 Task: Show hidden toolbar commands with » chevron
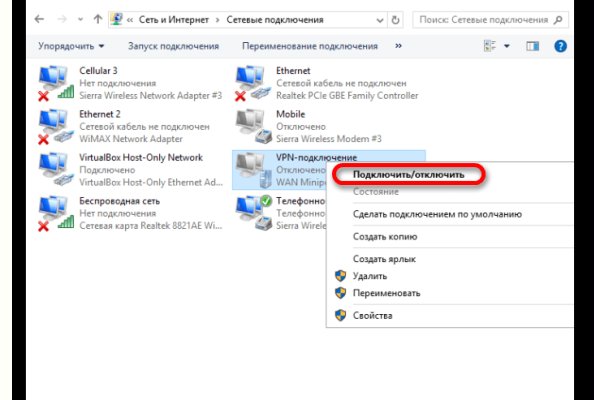click(399, 46)
